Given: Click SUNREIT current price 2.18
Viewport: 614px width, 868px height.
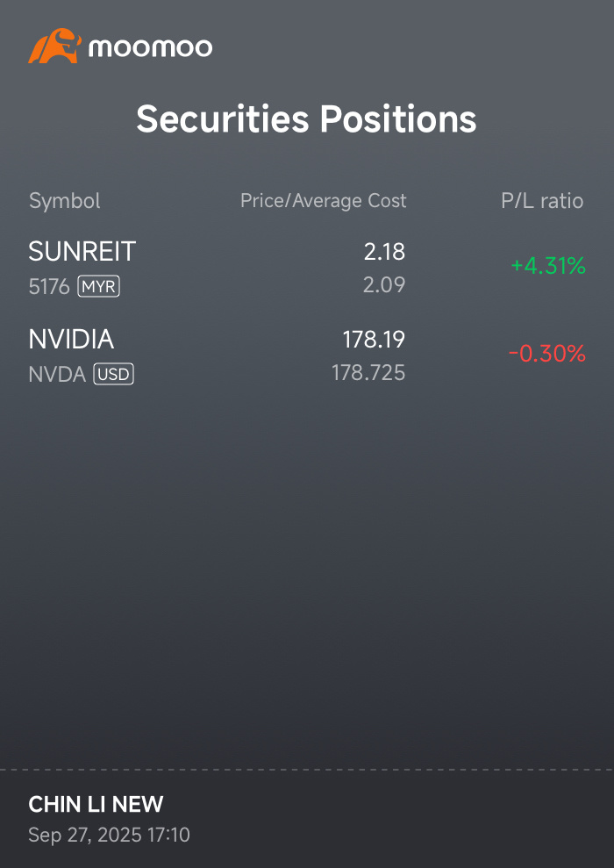Looking at the screenshot, I should tap(384, 252).
